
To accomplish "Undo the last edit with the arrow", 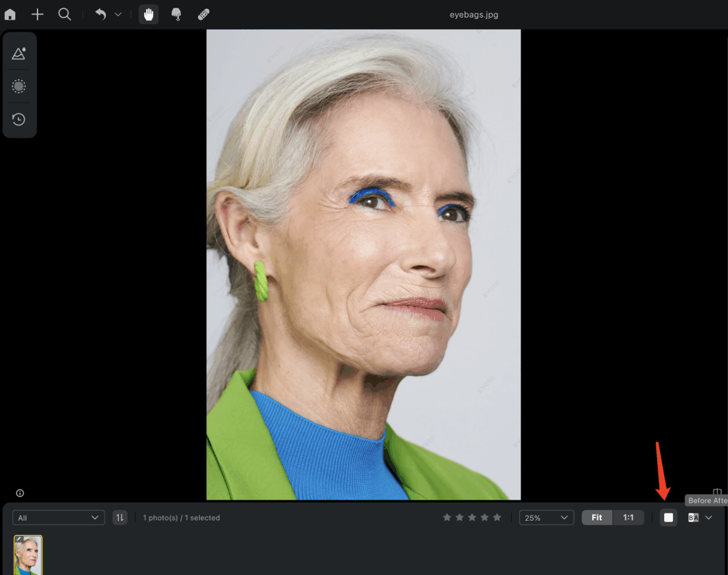I will tap(101, 15).
